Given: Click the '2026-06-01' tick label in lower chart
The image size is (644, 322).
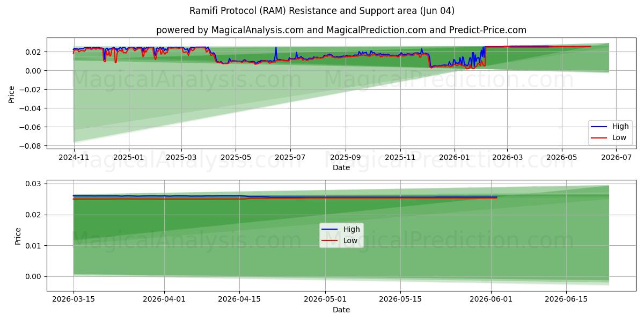Looking at the screenshot, I should click(x=491, y=299).
